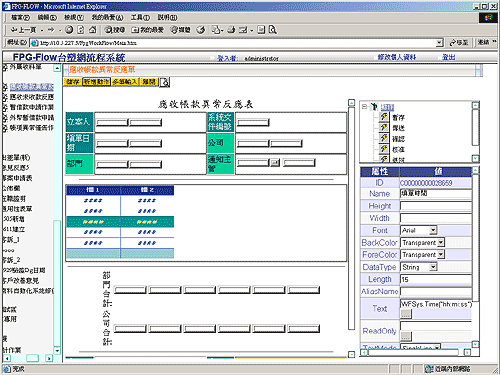Click the Length field containing 15

pyautogui.click(x=436, y=279)
